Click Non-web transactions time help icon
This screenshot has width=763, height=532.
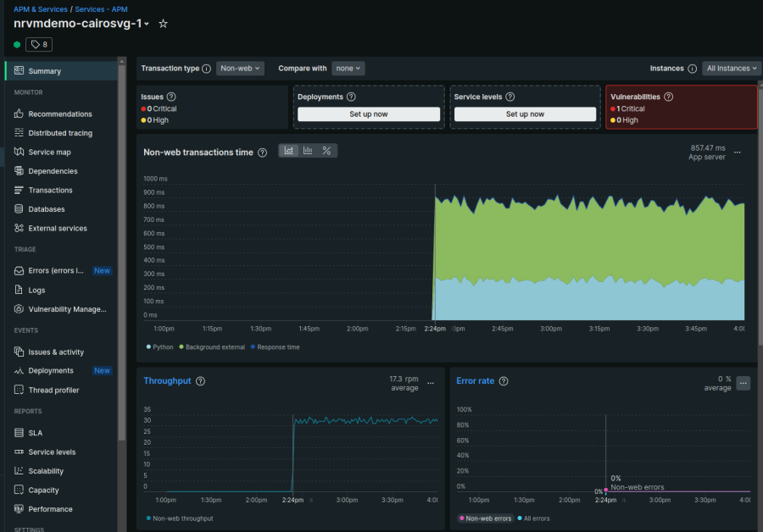(262, 152)
